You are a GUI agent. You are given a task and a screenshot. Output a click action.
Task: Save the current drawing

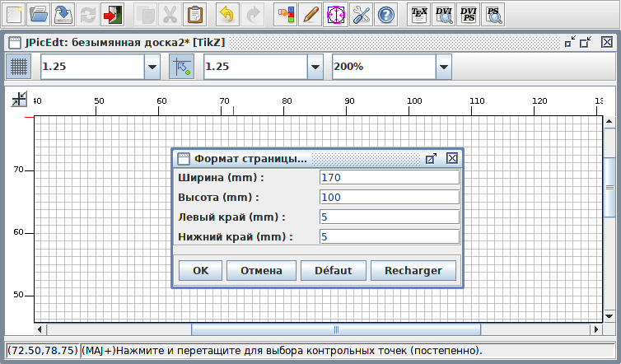[x=63, y=15]
